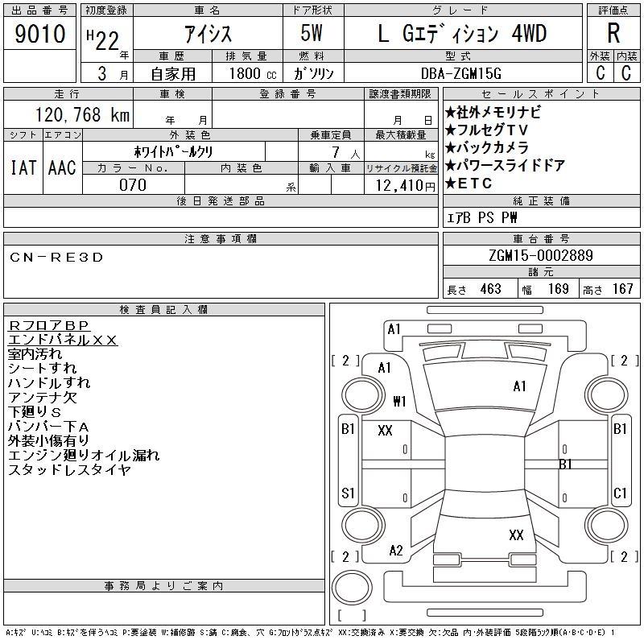The height and width of the screenshot is (644, 644).
Task: Select note エンジン廻りオイル漏れ
Action: click(x=84, y=455)
